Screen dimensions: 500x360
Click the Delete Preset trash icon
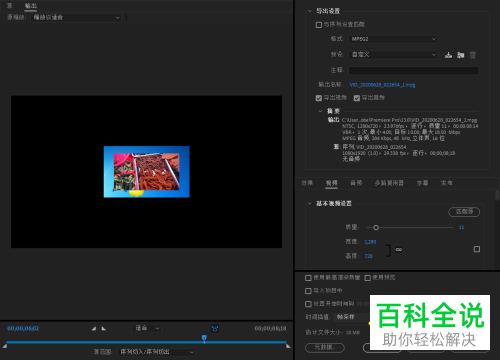point(473,55)
